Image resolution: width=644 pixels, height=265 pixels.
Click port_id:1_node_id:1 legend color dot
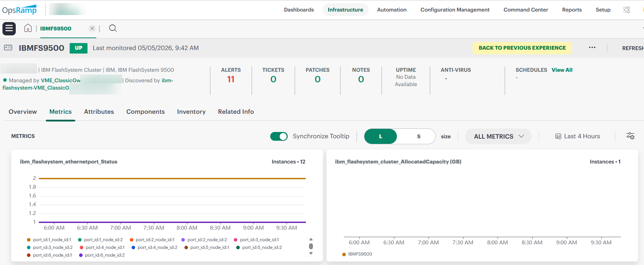pos(29,240)
